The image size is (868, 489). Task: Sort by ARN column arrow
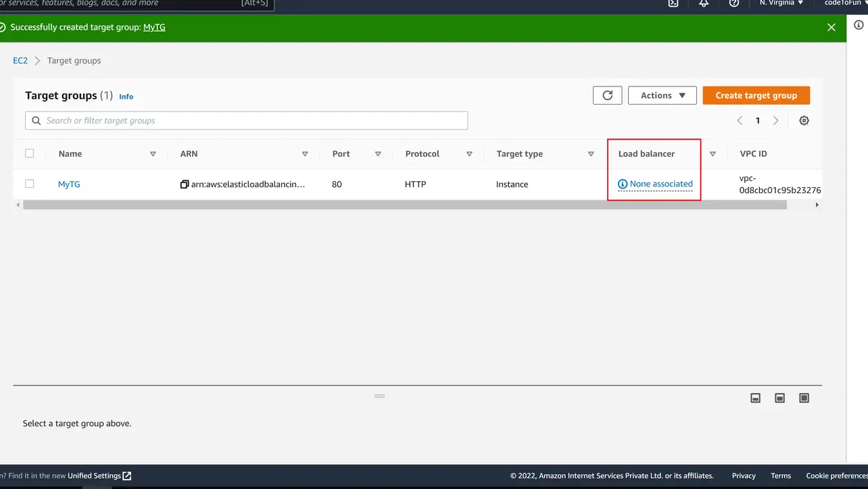pyautogui.click(x=305, y=154)
